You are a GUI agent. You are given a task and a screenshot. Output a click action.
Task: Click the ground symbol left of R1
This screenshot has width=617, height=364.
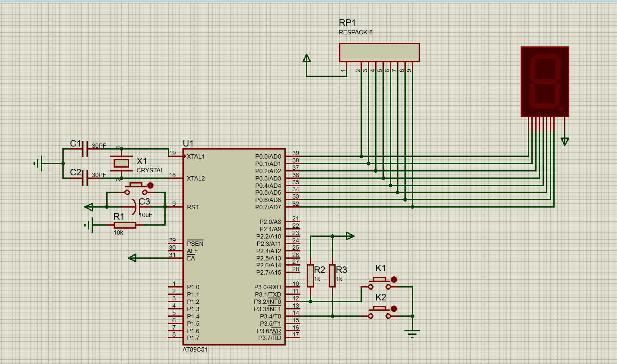click(x=89, y=225)
